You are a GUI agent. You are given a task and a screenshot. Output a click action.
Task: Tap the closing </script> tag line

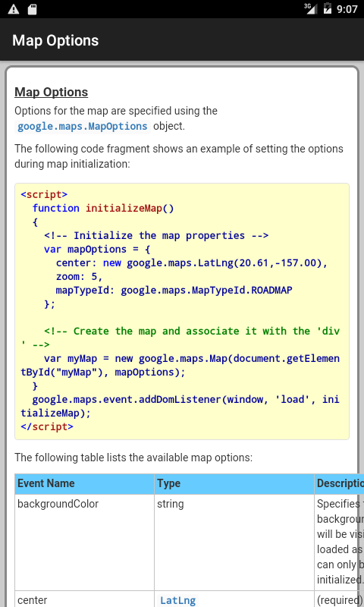tap(47, 426)
